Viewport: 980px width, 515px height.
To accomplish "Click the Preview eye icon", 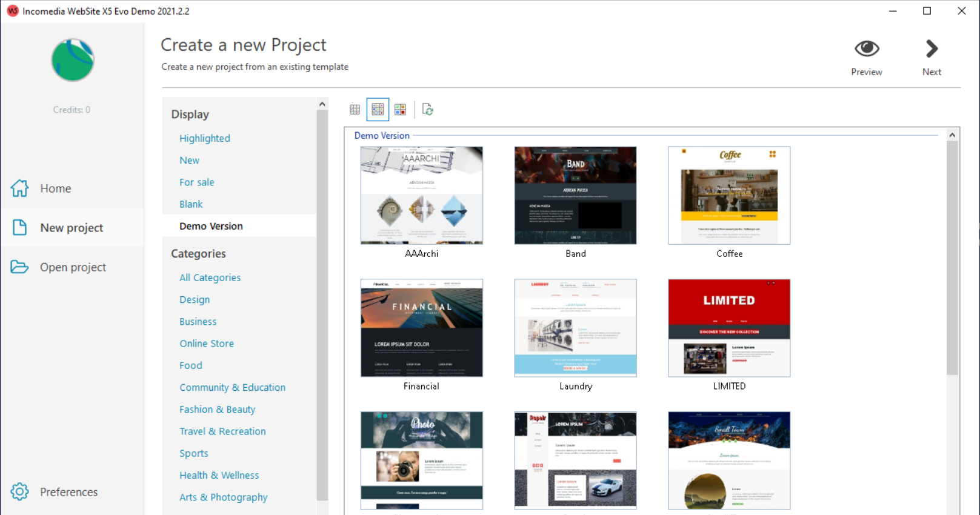I will [867, 48].
